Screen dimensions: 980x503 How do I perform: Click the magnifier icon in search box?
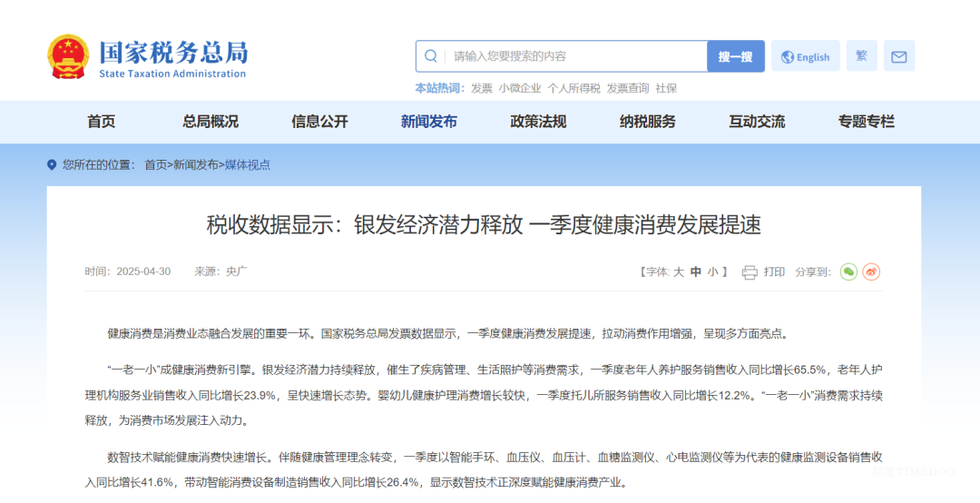[x=431, y=56]
